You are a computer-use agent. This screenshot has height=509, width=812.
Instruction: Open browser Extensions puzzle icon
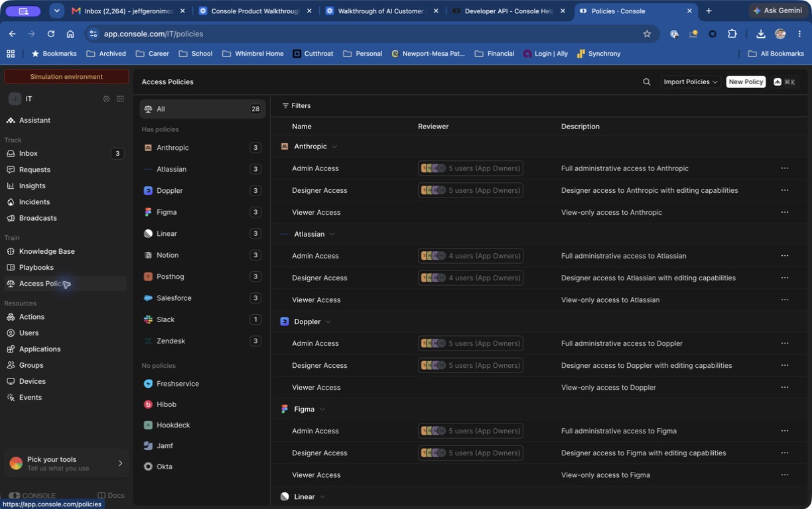[732, 34]
